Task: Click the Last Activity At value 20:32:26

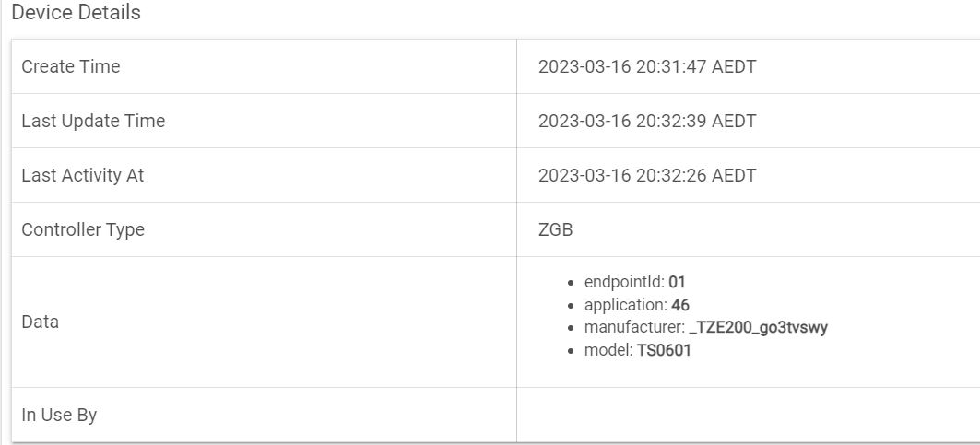Action: pos(647,175)
